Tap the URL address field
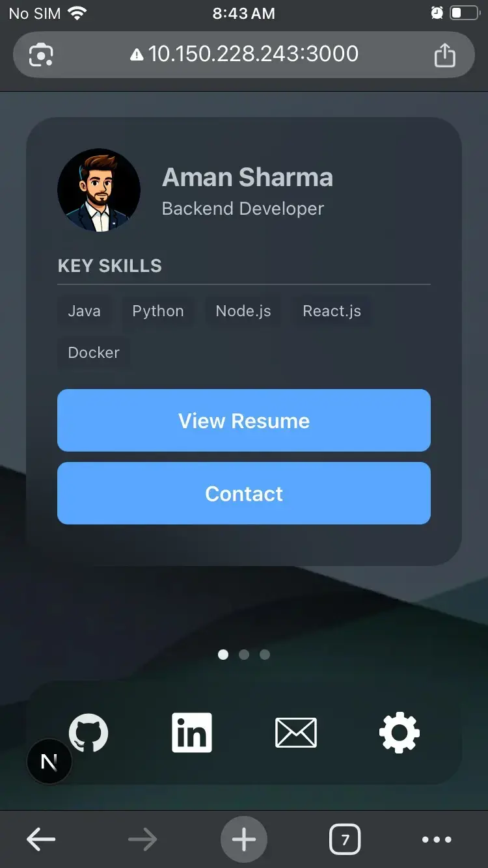Image resolution: width=488 pixels, height=868 pixels. [244, 54]
